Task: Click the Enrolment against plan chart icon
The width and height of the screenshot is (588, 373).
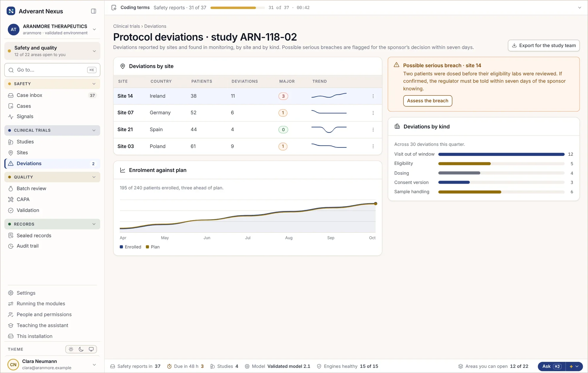Action: (123, 170)
